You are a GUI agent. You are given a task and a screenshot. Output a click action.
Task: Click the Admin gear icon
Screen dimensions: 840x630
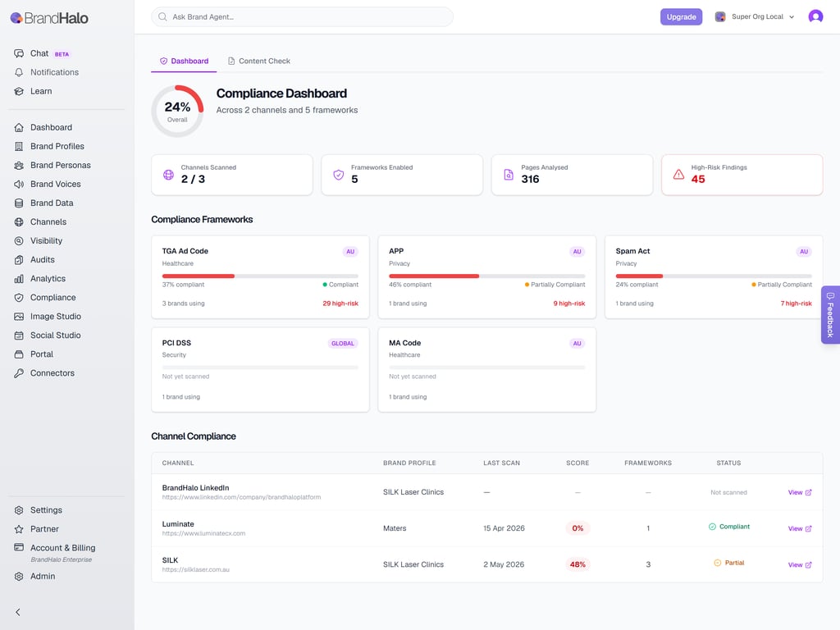(x=19, y=577)
